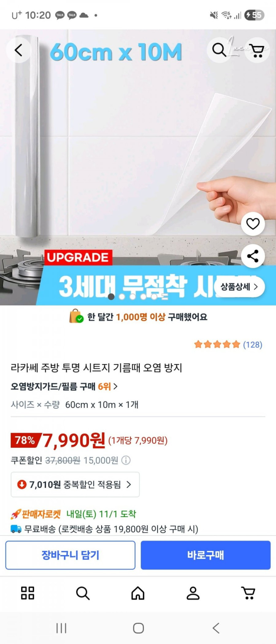Open cart tab in bottom navigation
This screenshot has width=276, height=644.
click(x=248, y=593)
